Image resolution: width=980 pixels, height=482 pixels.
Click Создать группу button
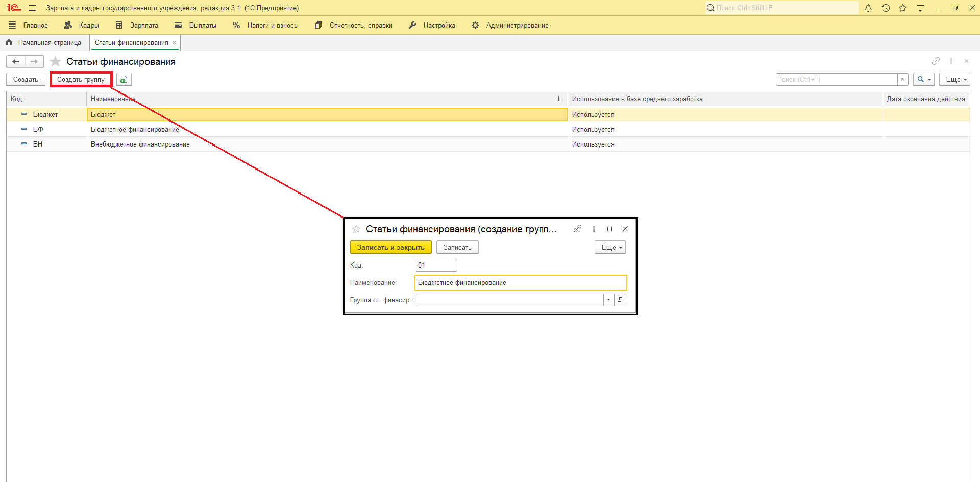(x=81, y=80)
